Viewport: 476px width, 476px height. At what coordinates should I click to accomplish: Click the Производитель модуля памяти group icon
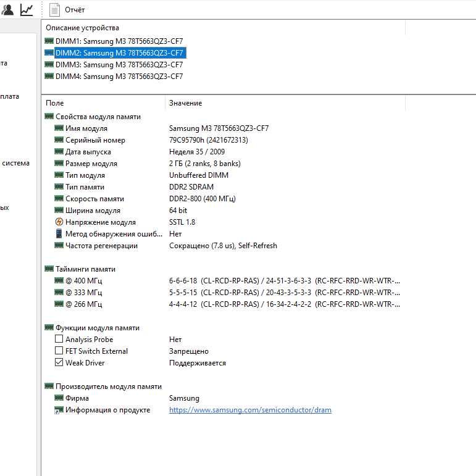(x=49, y=386)
